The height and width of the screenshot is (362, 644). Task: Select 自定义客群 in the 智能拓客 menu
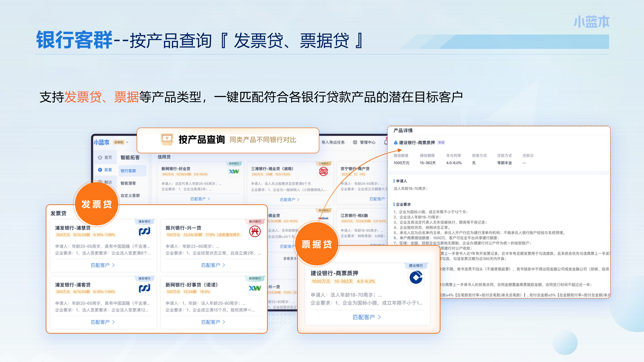pos(130,196)
